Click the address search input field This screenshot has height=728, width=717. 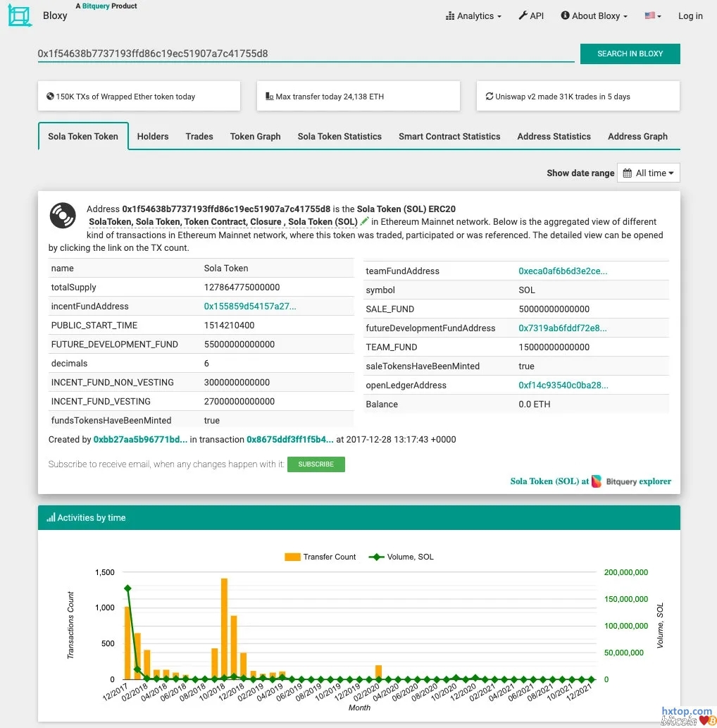306,54
